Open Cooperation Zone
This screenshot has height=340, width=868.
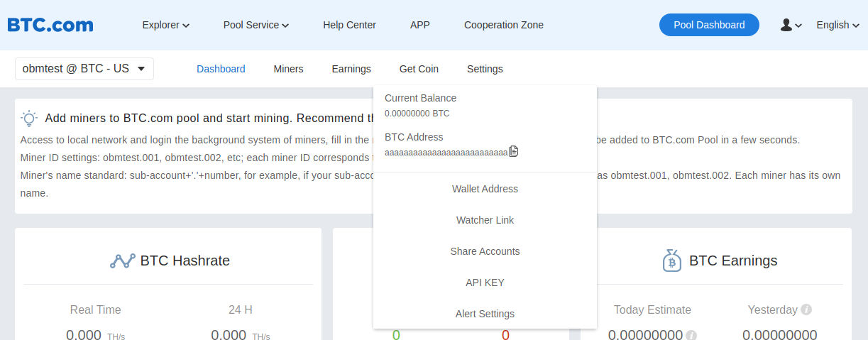pyautogui.click(x=504, y=25)
